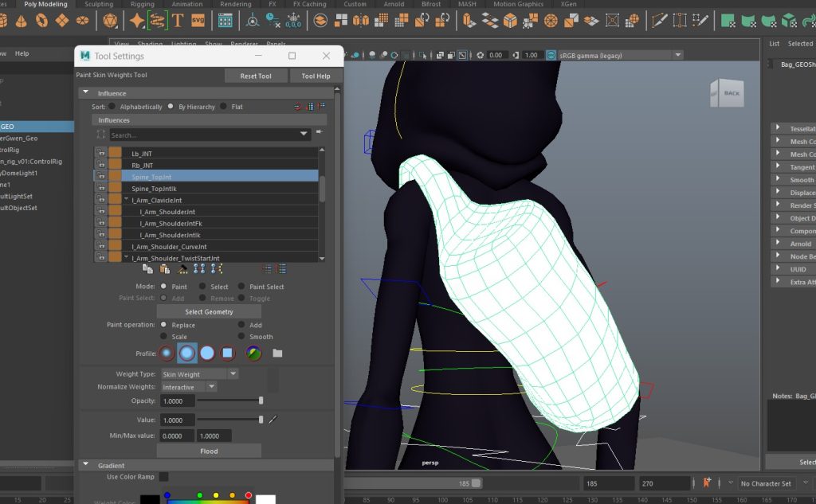
Task: Open the Sweep Mesh shelf tool
Action: tap(157, 21)
